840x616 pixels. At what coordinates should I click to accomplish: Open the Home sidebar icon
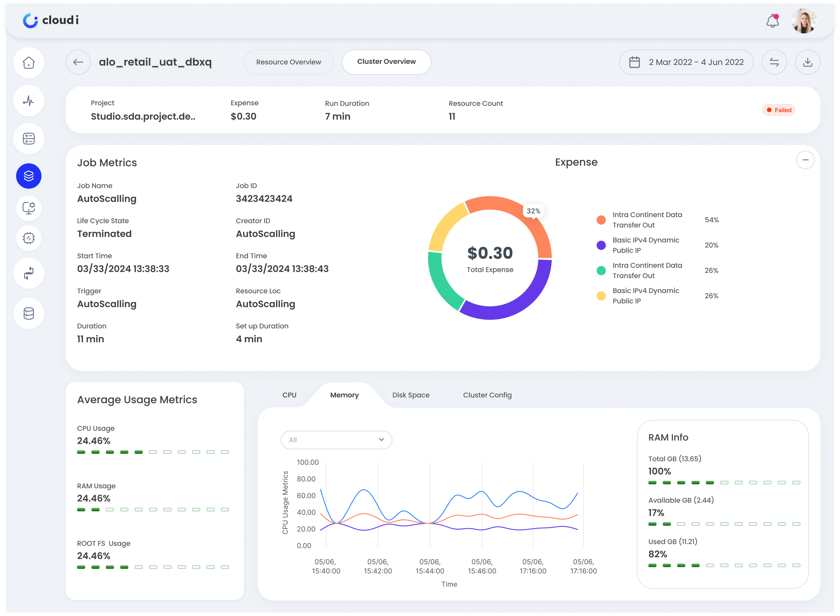pos(29,63)
